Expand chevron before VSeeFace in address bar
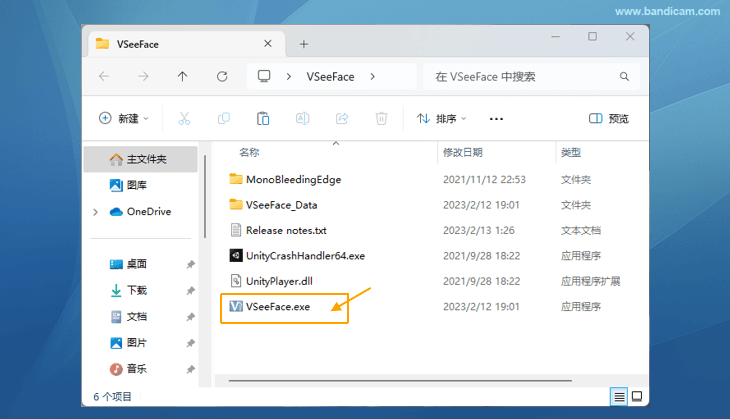Viewport: 730px width, 419px height. [x=289, y=76]
